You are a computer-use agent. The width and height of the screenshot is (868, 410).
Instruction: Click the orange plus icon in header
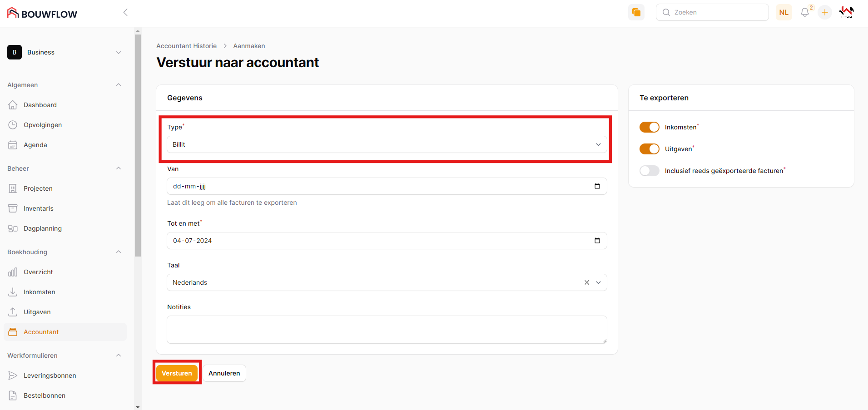tap(824, 12)
